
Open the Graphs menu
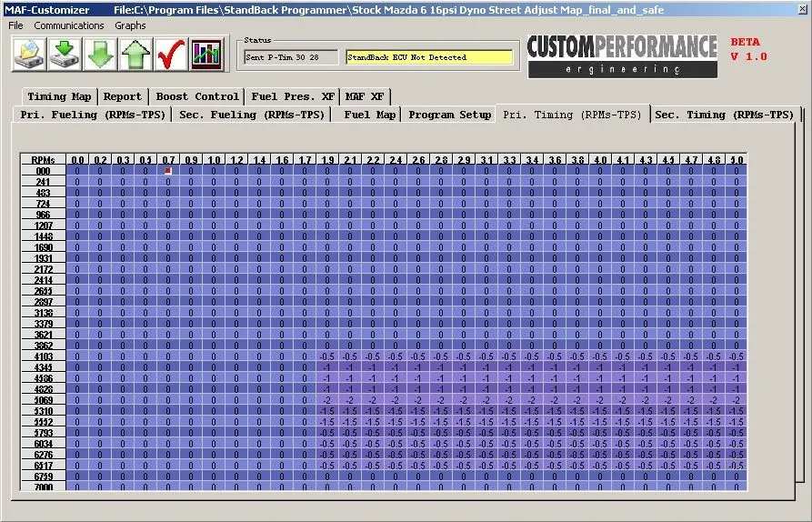130,25
